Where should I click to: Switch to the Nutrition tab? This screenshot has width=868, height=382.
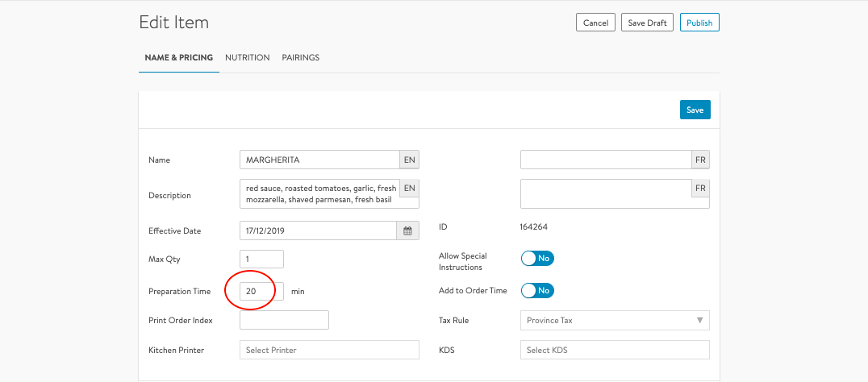[x=247, y=58]
